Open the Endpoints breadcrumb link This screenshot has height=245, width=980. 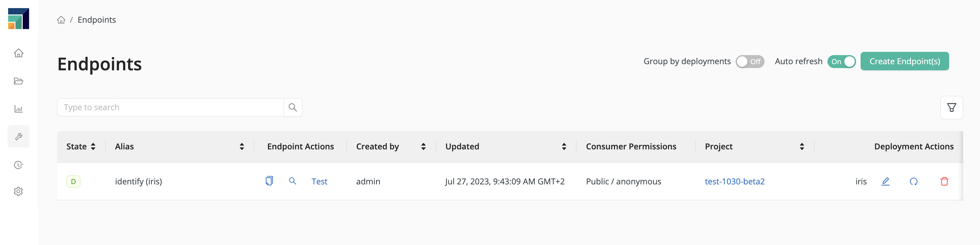coord(97,19)
